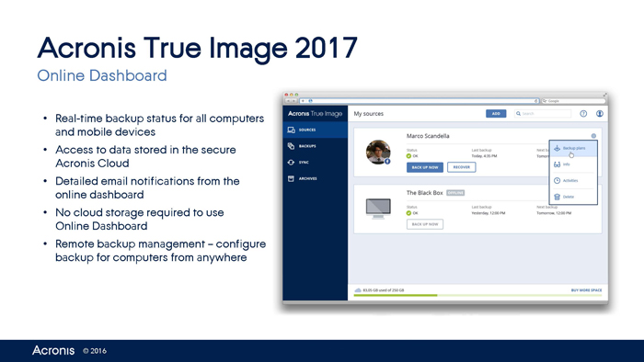Click BACK UP NOW for The Black Box
The width and height of the screenshot is (644, 362).
point(425,224)
